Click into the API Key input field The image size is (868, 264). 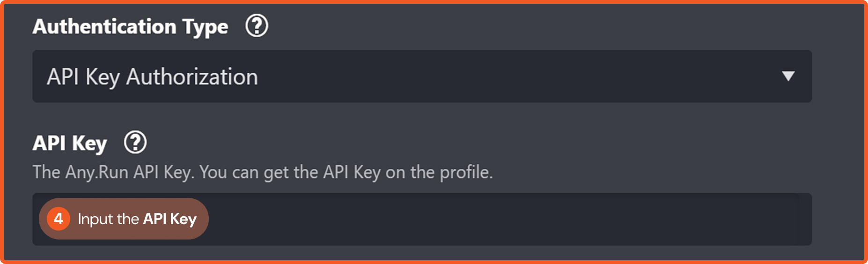(x=468, y=219)
